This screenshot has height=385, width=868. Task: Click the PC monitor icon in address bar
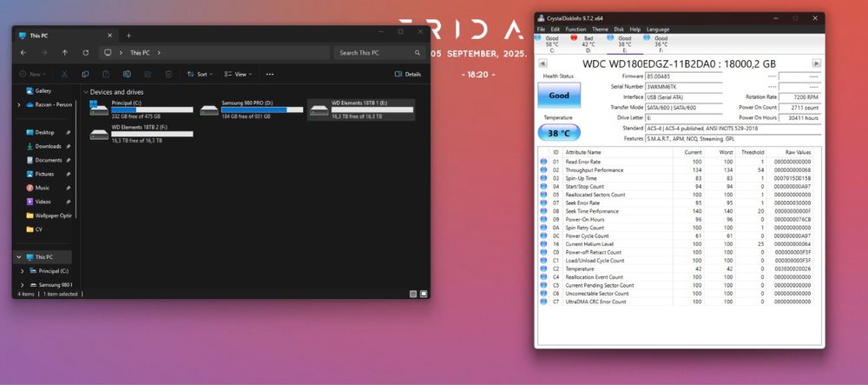(108, 53)
